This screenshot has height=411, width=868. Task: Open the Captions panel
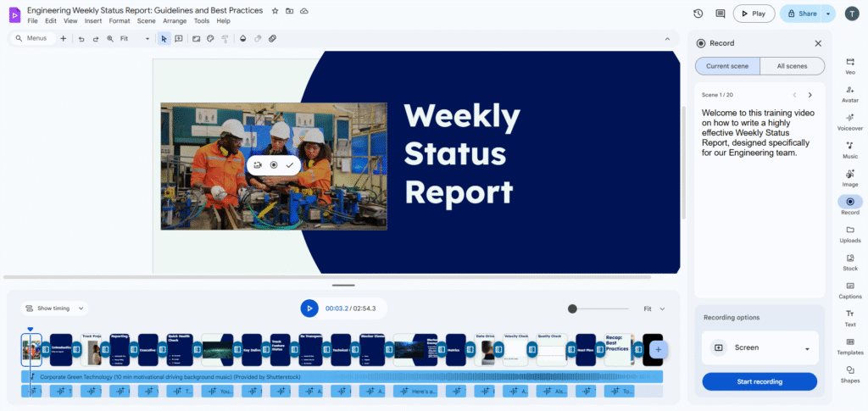[849, 290]
